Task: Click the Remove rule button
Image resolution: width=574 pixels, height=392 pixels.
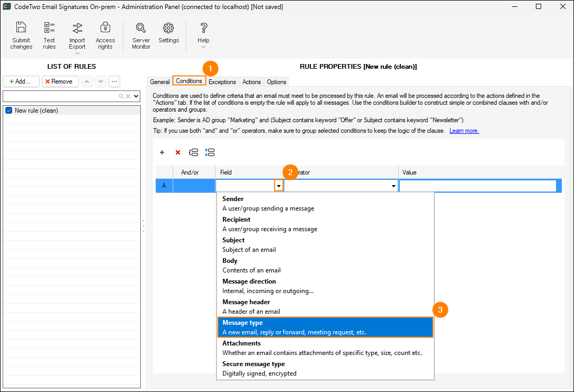Action: pyautogui.click(x=60, y=81)
